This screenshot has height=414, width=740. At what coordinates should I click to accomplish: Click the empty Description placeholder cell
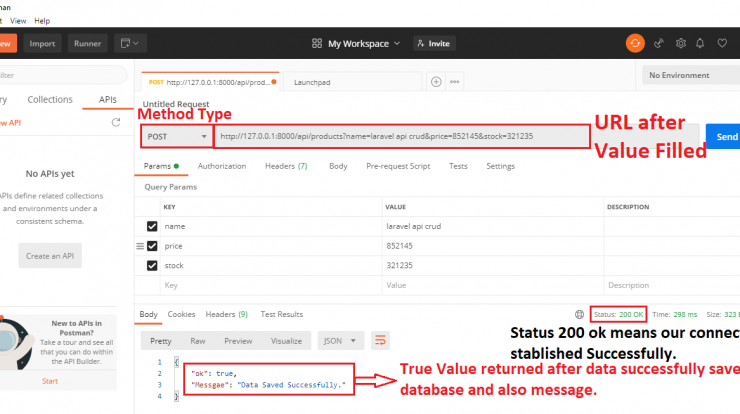(x=672, y=285)
